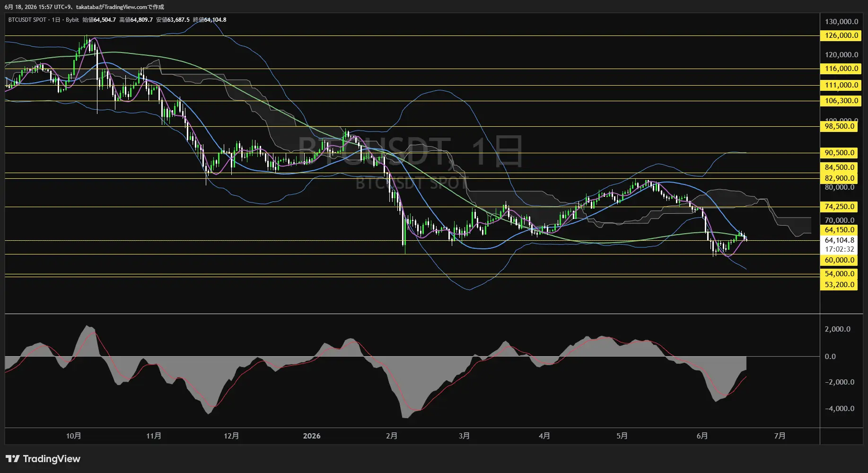Screen dimensions: 868x473
Task: Click the TradingView logo at bottom left
Action: (x=43, y=459)
